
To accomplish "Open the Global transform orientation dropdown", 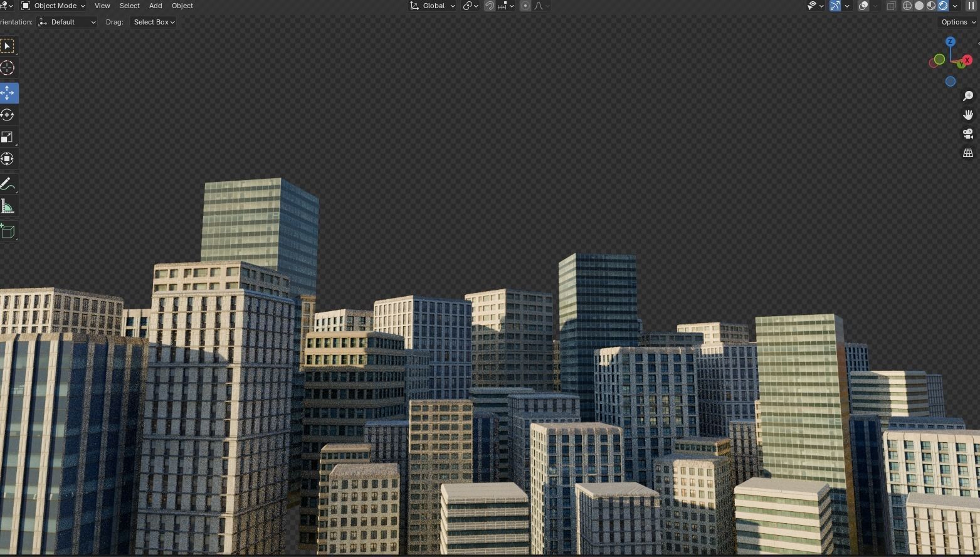I will coord(433,6).
